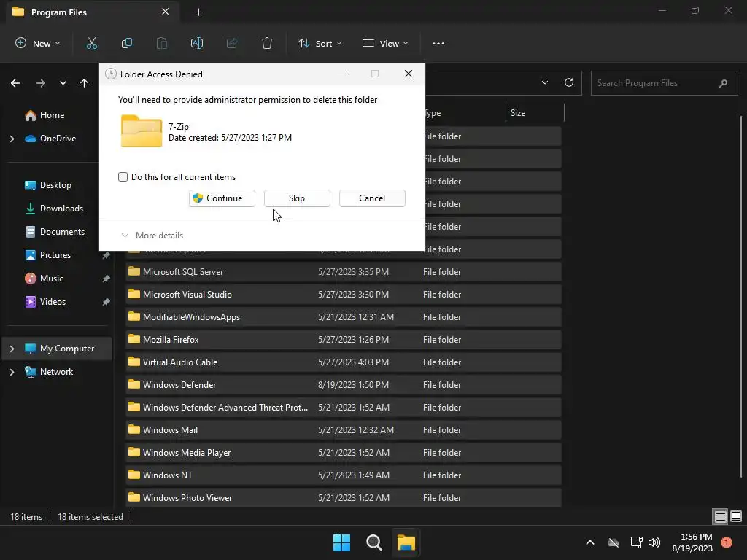Viewport: 747px width, 560px height.
Task: Select the Windows NT folder
Action: pos(343,475)
